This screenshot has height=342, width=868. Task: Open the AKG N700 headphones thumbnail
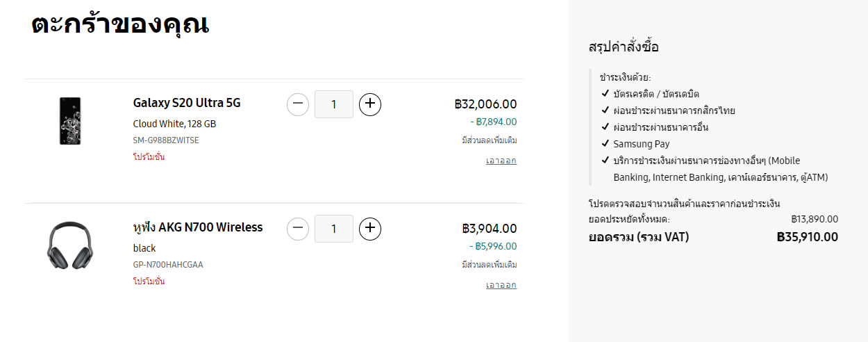(x=70, y=245)
